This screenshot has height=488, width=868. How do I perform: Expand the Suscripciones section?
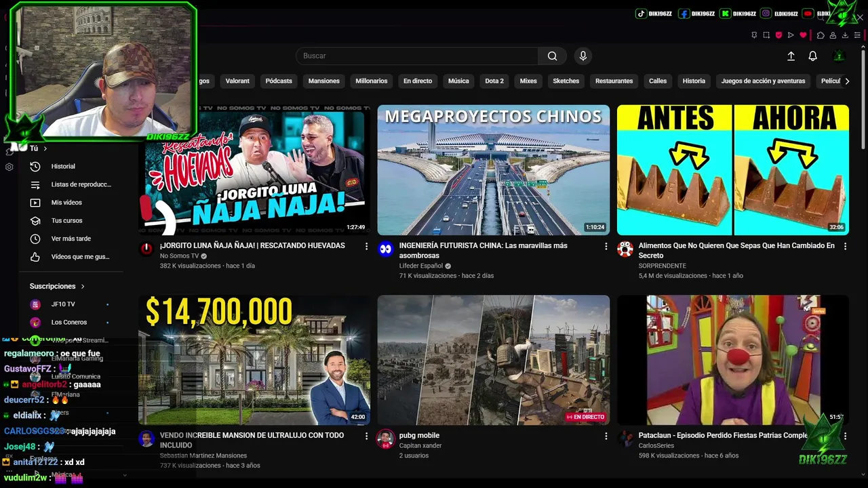tap(58, 286)
